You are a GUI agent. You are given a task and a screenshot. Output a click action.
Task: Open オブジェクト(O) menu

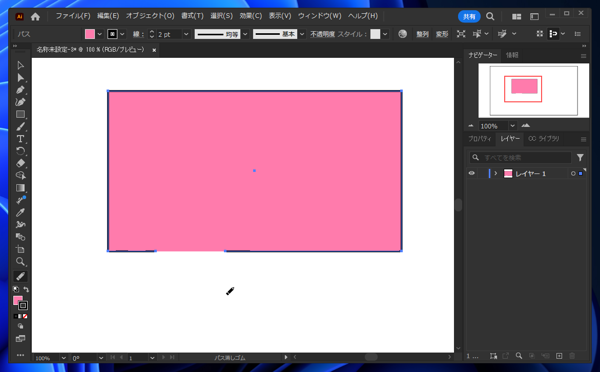[150, 16]
